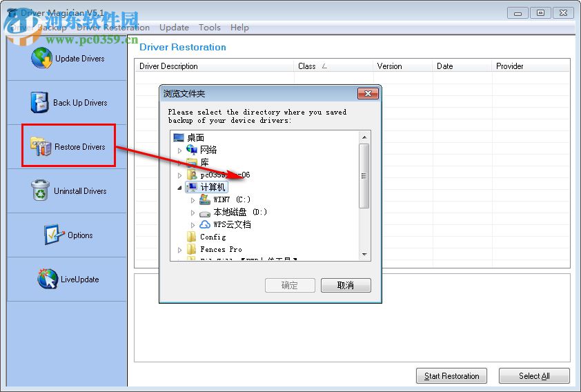Expand the pc0359 user folder node
Viewport: 581px width, 392px height.
[179, 175]
